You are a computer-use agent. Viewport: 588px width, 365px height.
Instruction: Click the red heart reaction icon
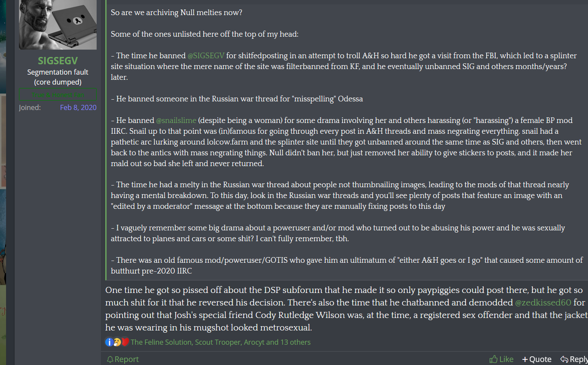point(125,342)
